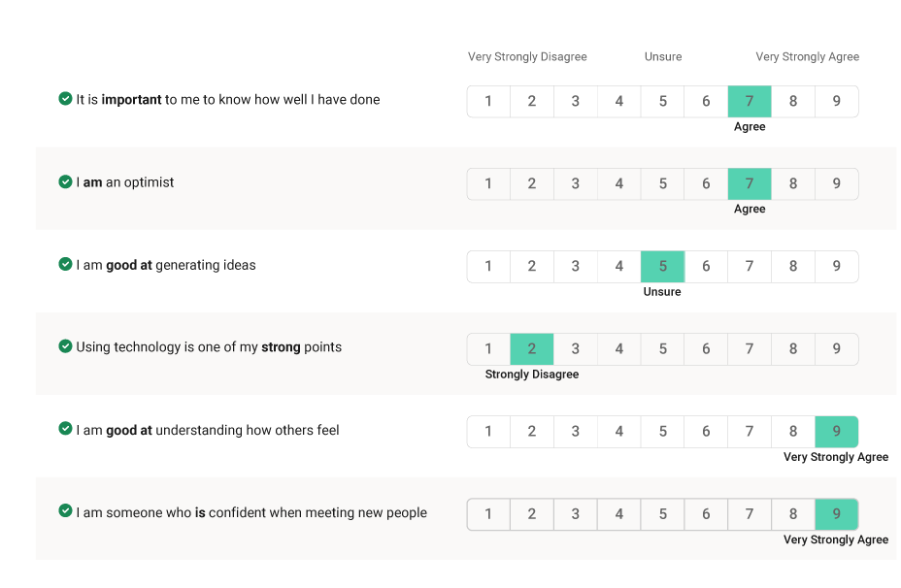Click checkmark icon beside the technology strong points statement

[65, 346]
